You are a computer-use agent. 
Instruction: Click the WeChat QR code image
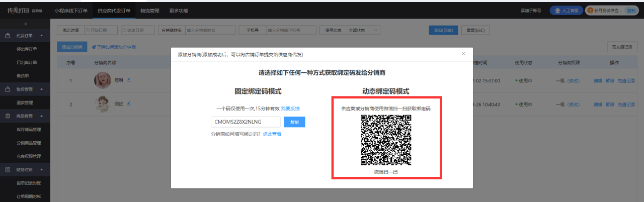386,140
